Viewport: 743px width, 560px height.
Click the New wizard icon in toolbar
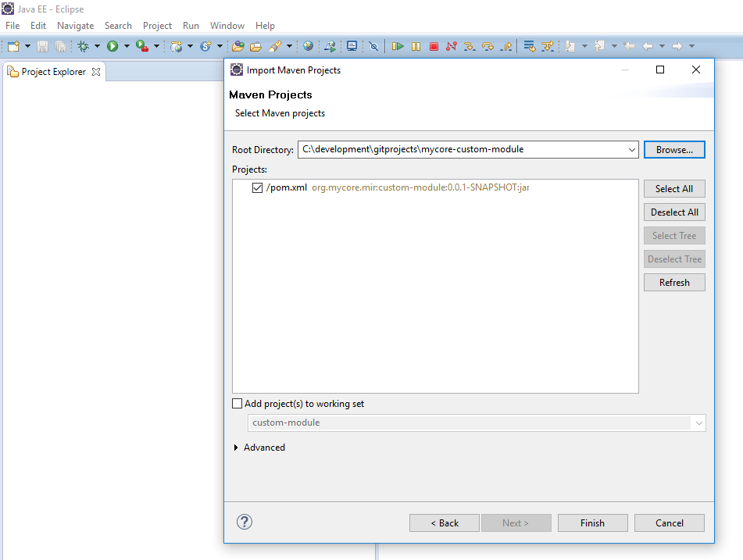pyautogui.click(x=13, y=46)
